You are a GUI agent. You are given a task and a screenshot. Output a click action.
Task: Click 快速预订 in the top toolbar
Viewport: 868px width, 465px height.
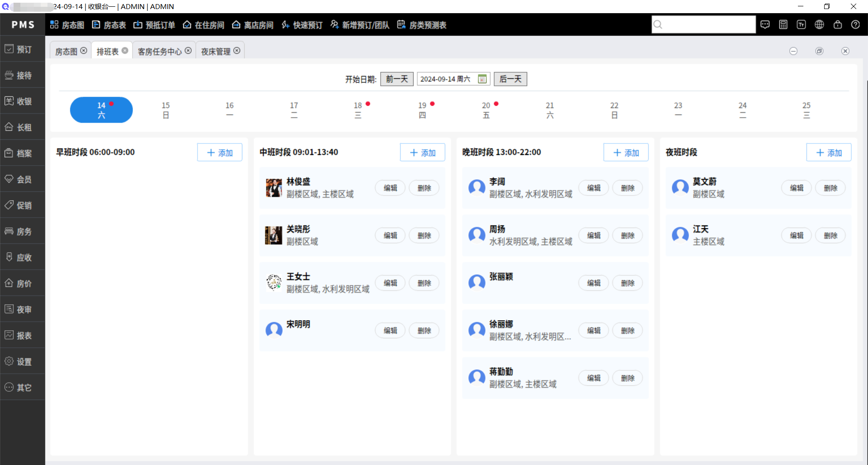click(x=302, y=25)
